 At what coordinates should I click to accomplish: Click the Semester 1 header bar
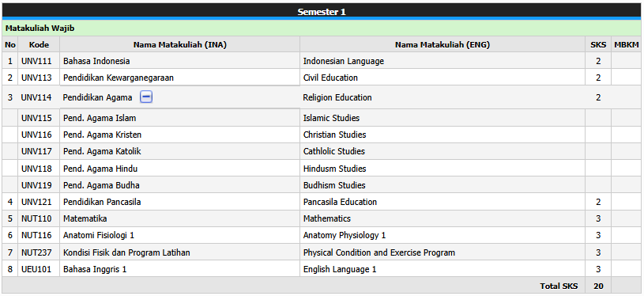[x=322, y=11]
